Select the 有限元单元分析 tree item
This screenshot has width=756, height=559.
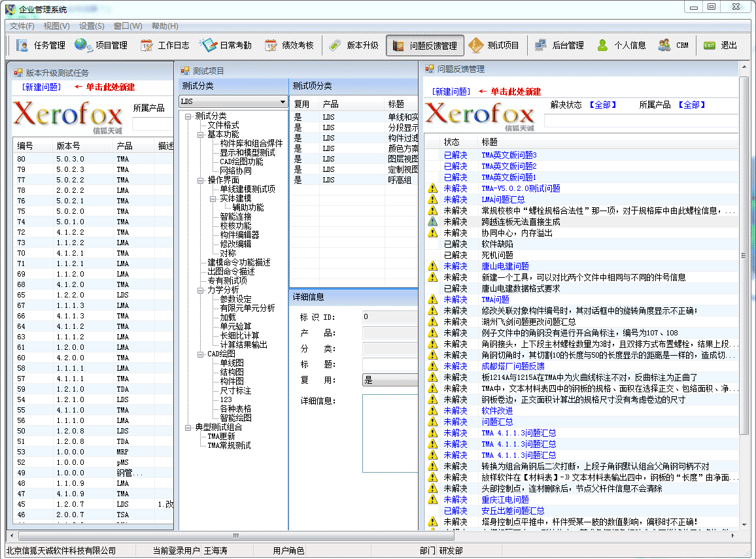click(247, 309)
